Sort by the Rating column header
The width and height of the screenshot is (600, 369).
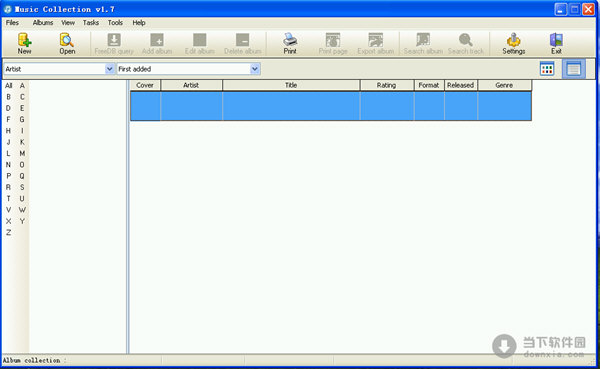coord(387,85)
